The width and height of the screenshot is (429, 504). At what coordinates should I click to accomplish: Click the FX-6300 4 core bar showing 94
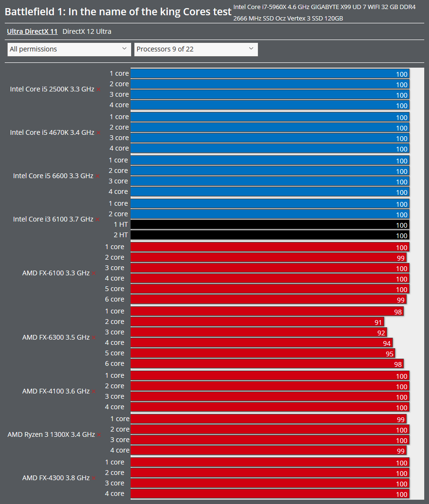(262, 343)
